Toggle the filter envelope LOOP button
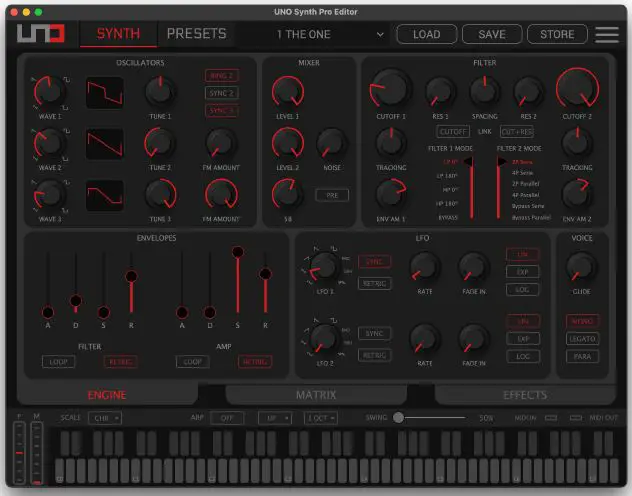Screen dimensions: 632x496 pos(58,362)
